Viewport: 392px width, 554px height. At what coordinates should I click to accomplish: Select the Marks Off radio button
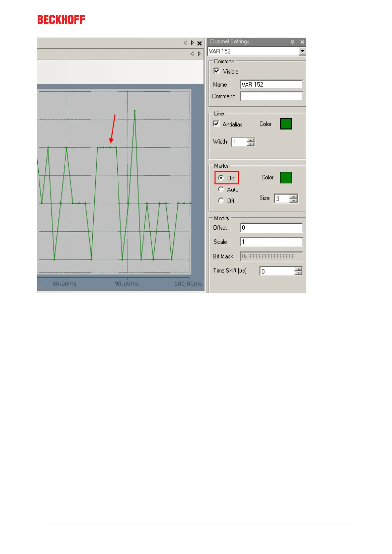(x=221, y=201)
